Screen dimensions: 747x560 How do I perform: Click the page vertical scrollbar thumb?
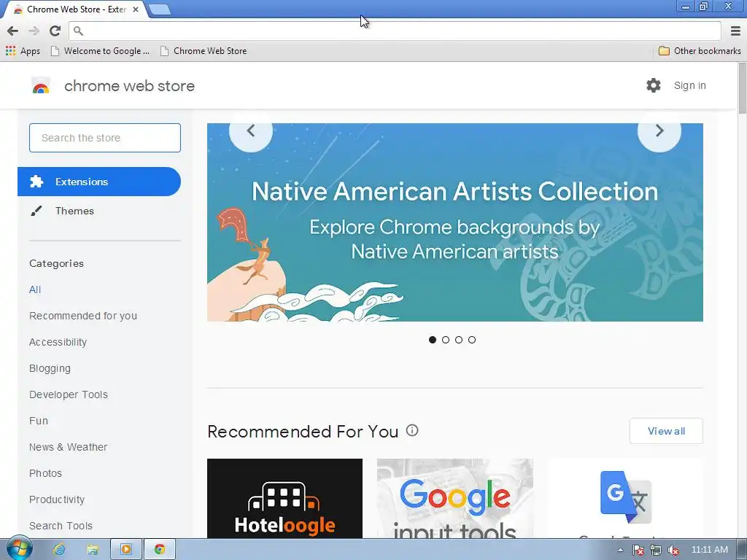(x=742, y=88)
